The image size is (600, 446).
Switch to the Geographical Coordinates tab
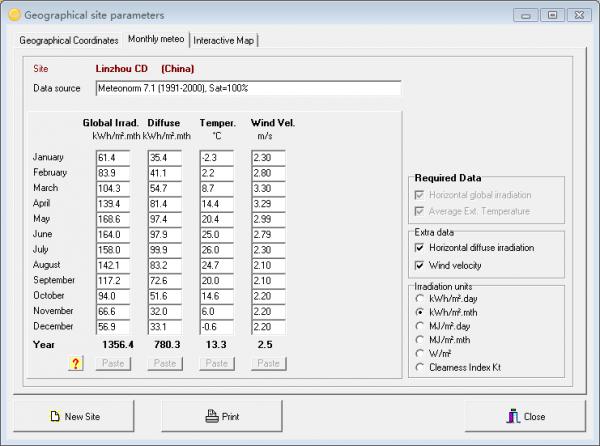click(68, 40)
